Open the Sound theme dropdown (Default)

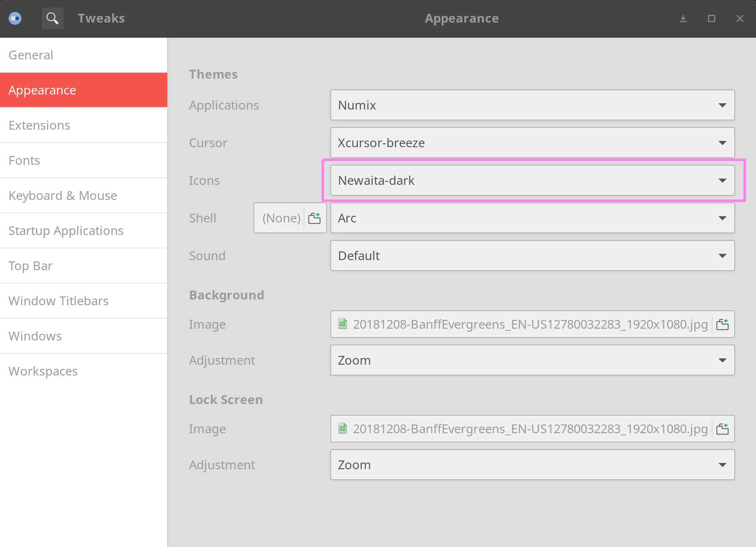532,256
